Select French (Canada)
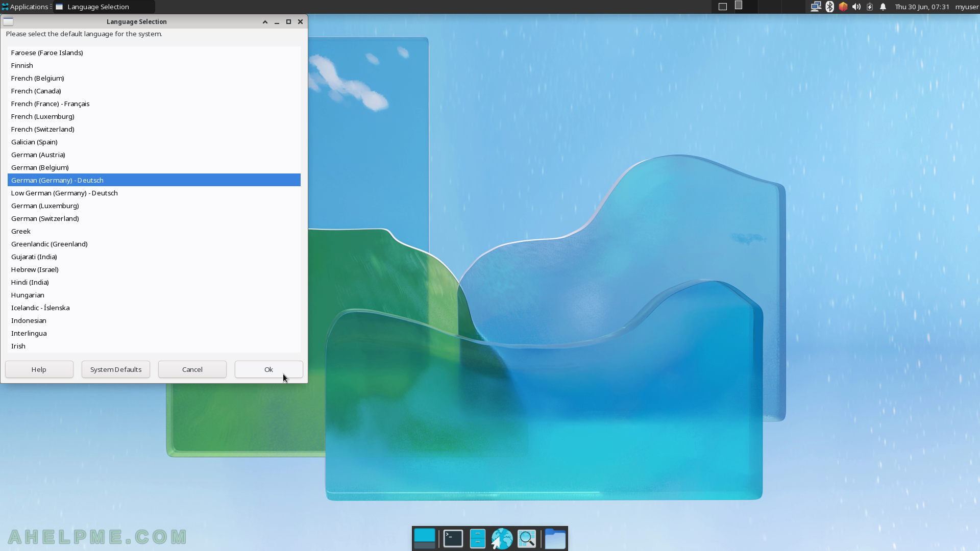The image size is (980, 551). coord(154,91)
